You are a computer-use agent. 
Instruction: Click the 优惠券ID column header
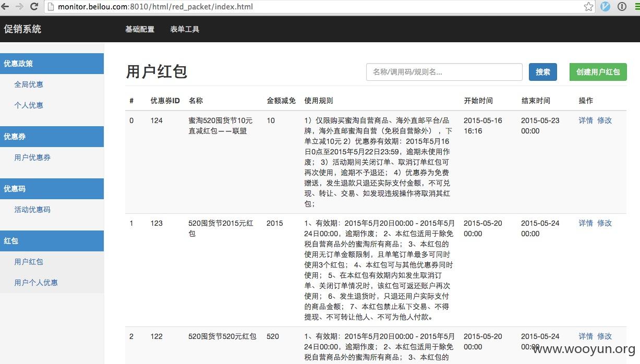tap(165, 101)
